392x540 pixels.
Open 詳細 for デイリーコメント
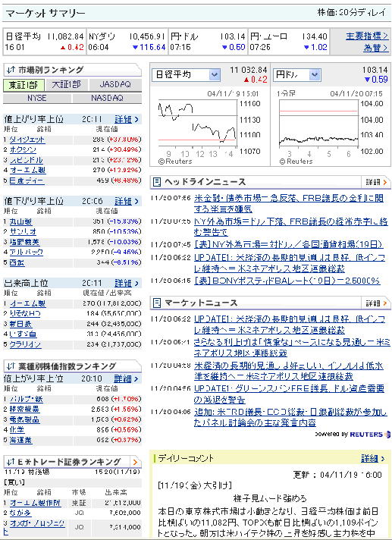[x=373, y=459]
